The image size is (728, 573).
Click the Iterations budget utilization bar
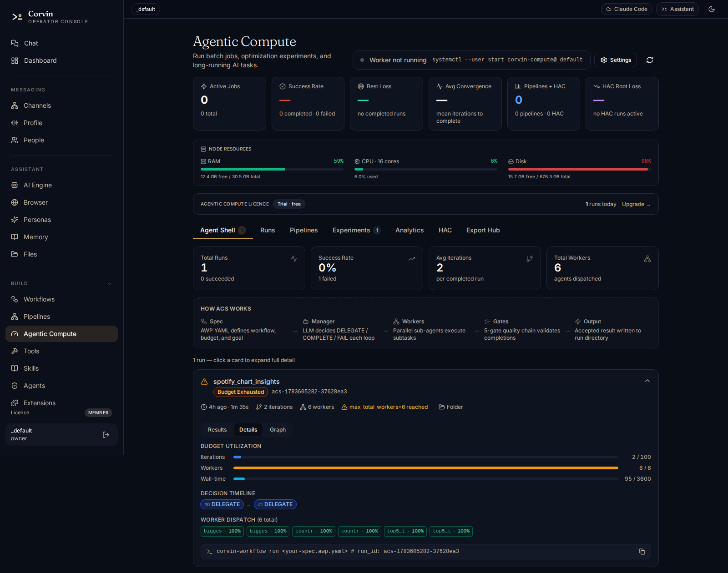[x=426, y=457]
